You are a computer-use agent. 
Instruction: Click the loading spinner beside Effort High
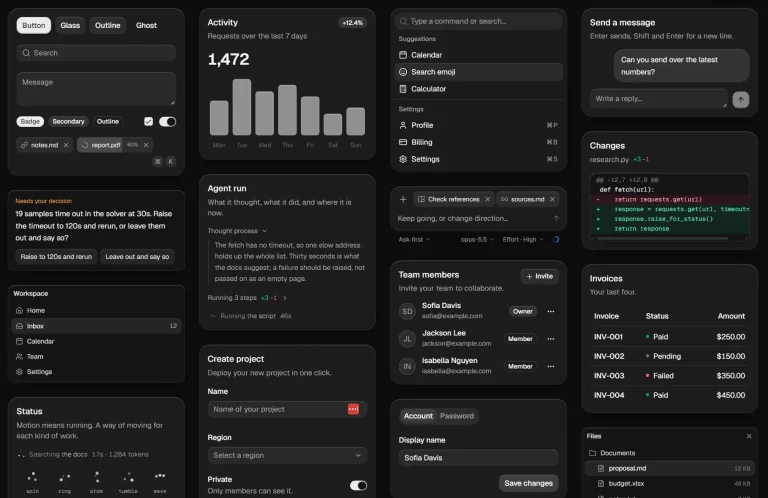556,239
